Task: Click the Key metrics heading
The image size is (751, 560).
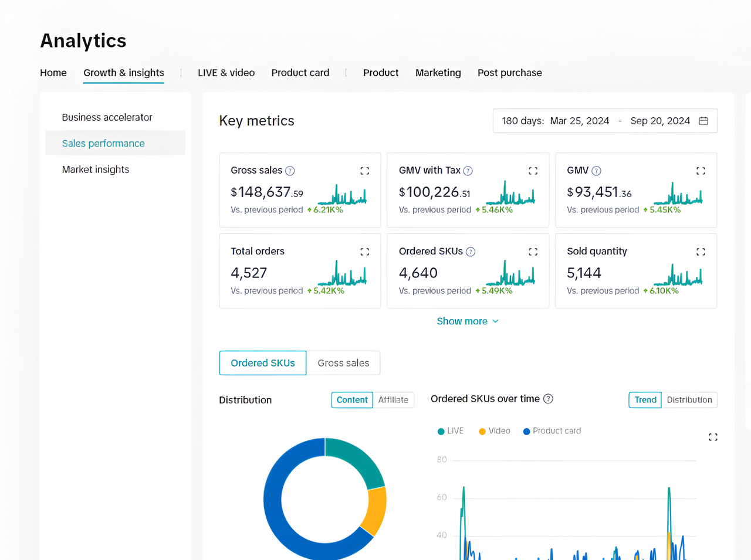Action: click(256, 121)
